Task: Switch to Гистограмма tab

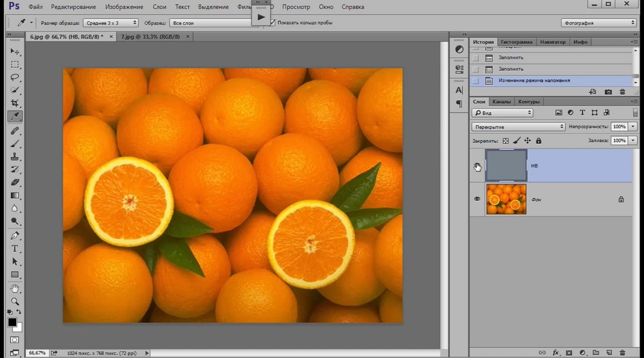Action: [x=517, y=42]
